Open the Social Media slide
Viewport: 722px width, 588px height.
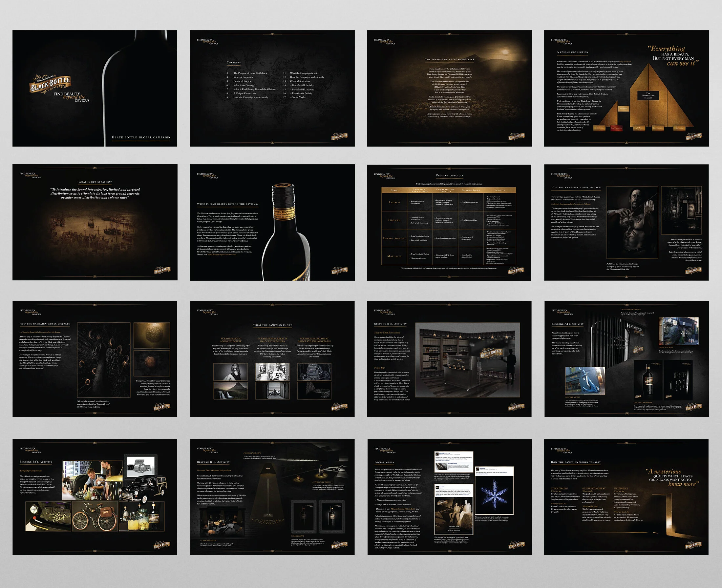tap(449, 497)
